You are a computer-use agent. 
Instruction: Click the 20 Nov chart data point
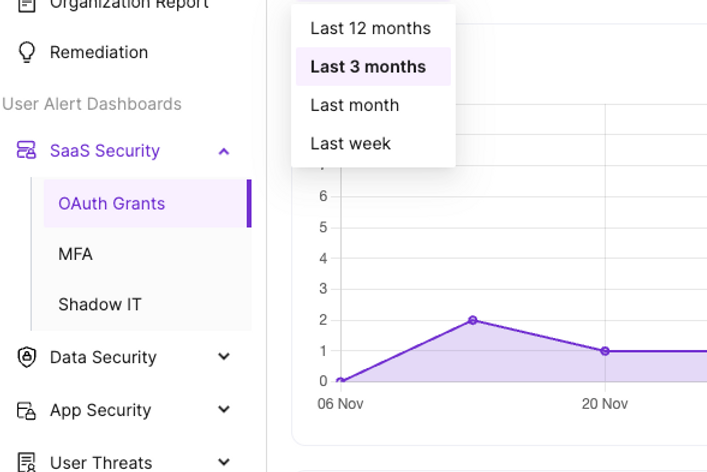tap(605, 351)
